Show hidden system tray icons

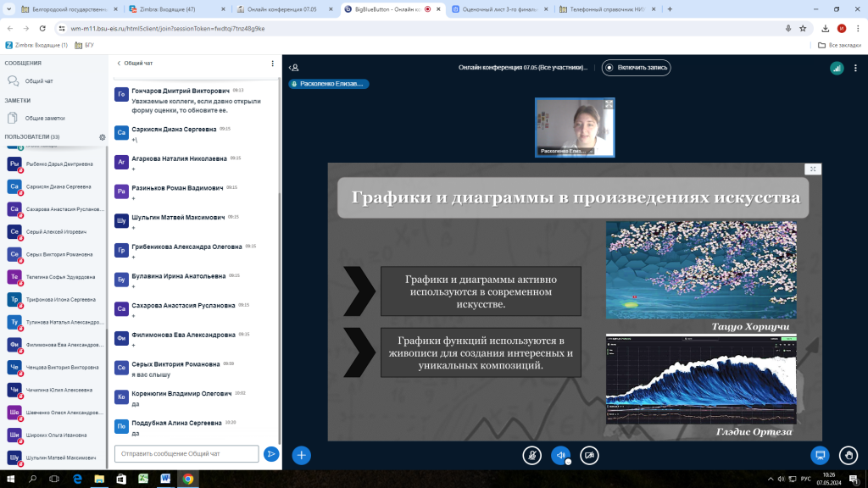(770, 480)
